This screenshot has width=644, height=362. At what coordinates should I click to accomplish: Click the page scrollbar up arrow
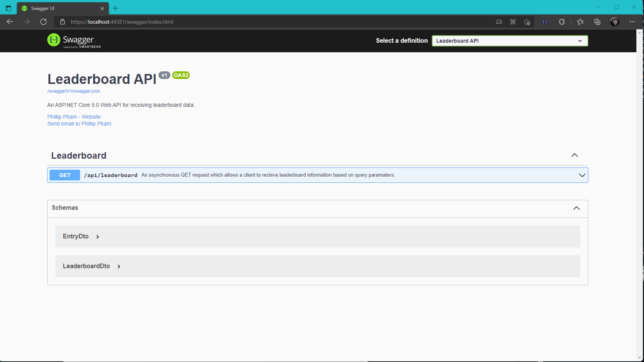[x=639, y=33]
